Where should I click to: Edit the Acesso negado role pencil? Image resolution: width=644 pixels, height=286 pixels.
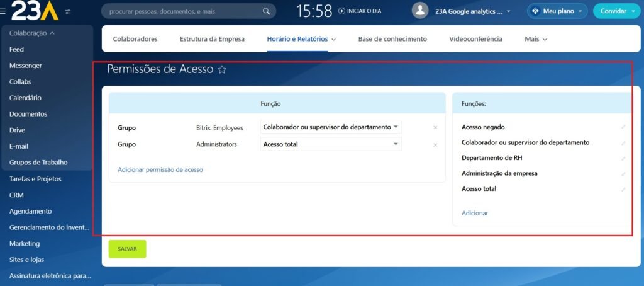pyautogui.click(x=623, y=127)
